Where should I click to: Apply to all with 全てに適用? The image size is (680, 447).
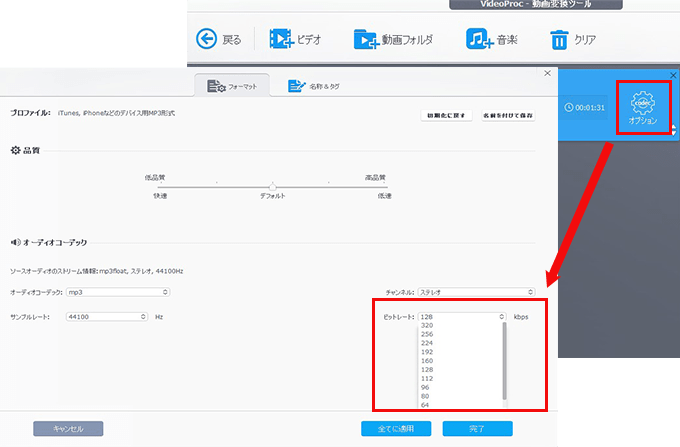point(396,429)
